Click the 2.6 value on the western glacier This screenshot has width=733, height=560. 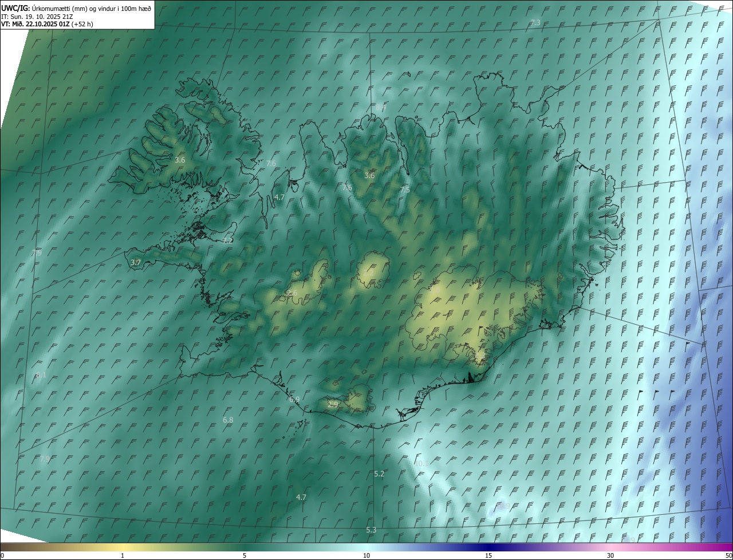coord(292,293)
